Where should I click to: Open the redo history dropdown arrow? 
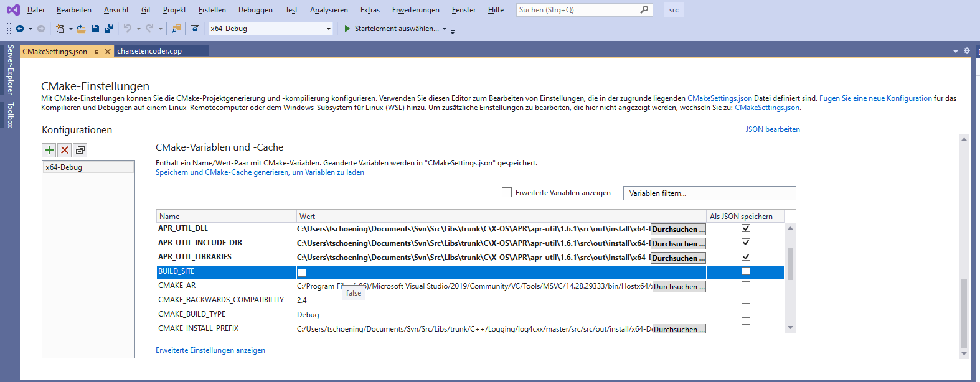pyautogui.click(x=160, y=29)
